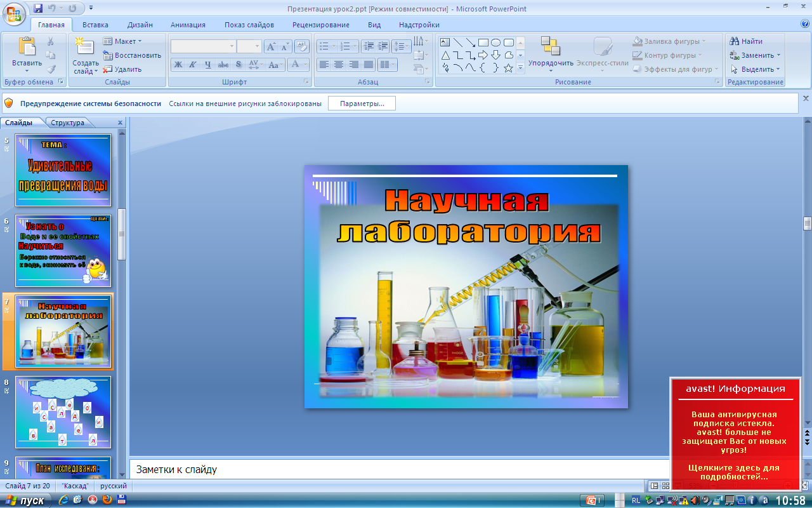Copy selection with the copy icon
Screen dimensions: 812x508
pyautogui.click(x=51, y=55)
